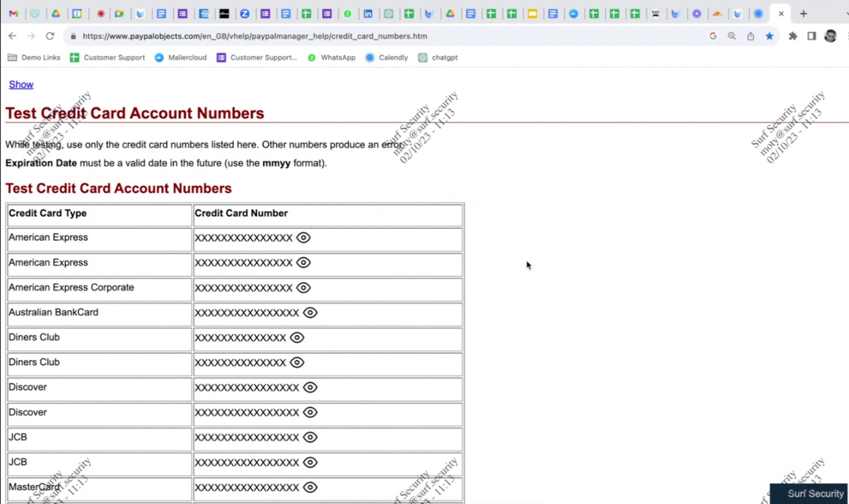Bookmark page with the blue star icon
Image resolution: width=849 pixels, height=504 pixels.
click(x=769, y=36)
